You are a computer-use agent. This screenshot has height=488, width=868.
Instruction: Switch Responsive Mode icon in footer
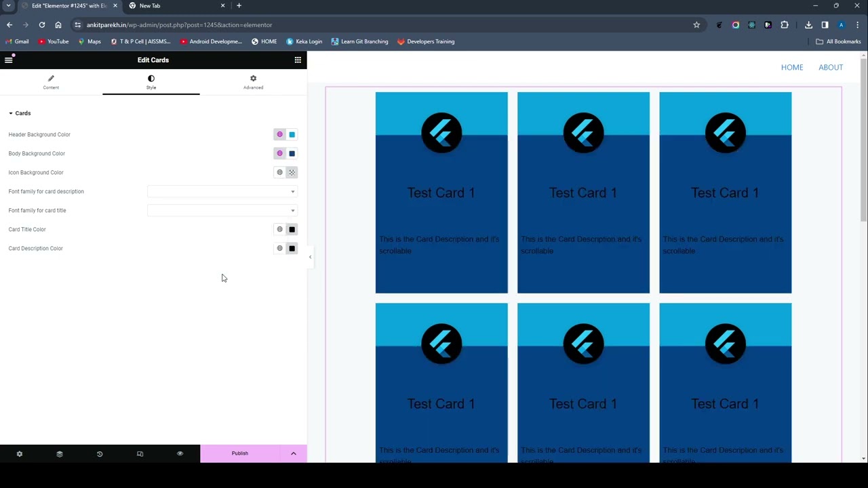(x=140, y=453)
